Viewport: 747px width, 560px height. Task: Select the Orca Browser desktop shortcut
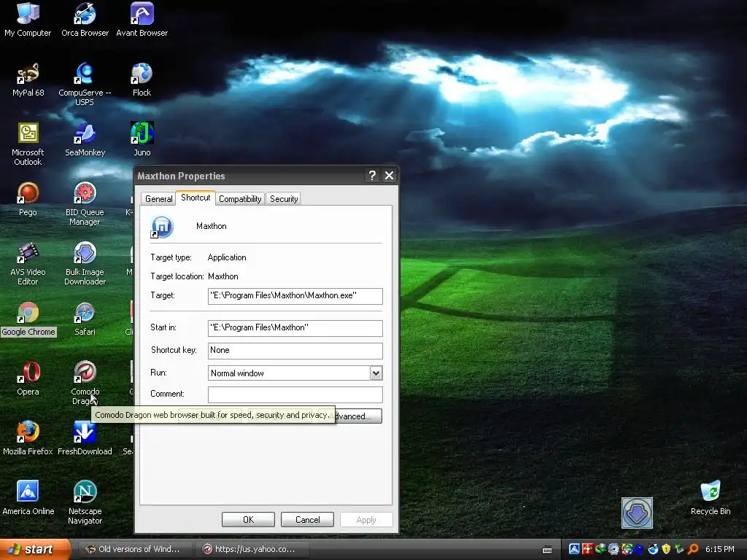[85, 20]
